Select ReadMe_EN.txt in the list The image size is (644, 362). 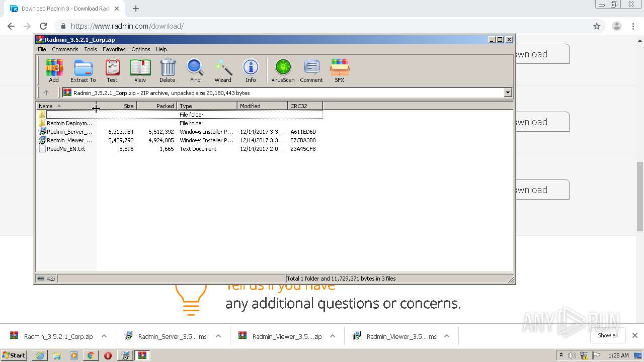pos(180,149)
